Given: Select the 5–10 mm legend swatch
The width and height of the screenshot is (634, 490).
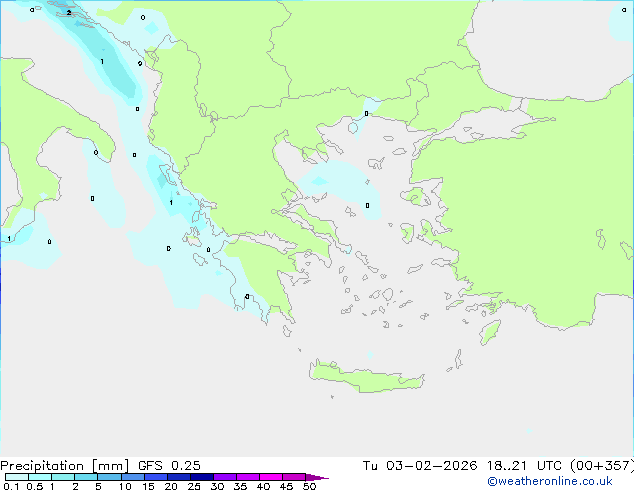Looking at the screenshot, I should point(109,477).
